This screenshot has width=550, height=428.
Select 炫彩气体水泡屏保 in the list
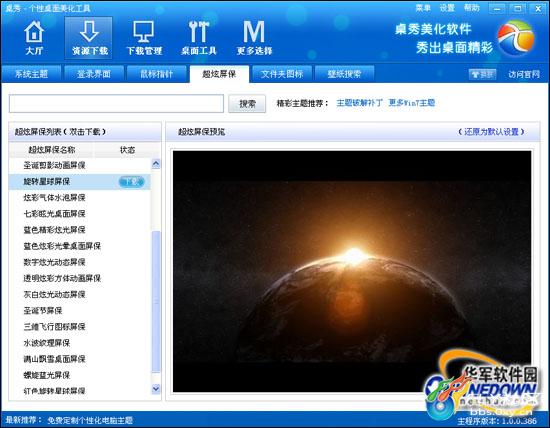80,198
